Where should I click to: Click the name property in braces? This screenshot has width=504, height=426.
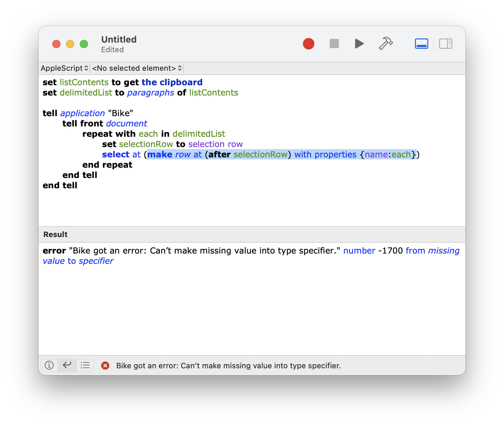376,155
